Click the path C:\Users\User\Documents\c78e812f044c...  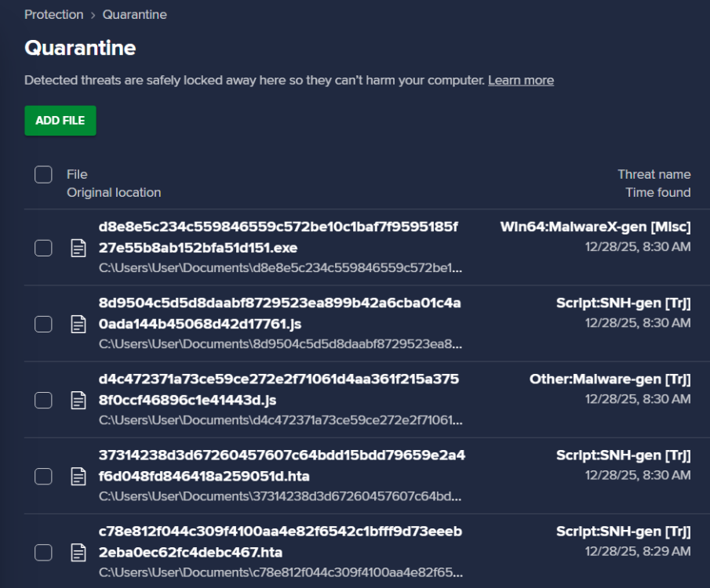(280, 572)
